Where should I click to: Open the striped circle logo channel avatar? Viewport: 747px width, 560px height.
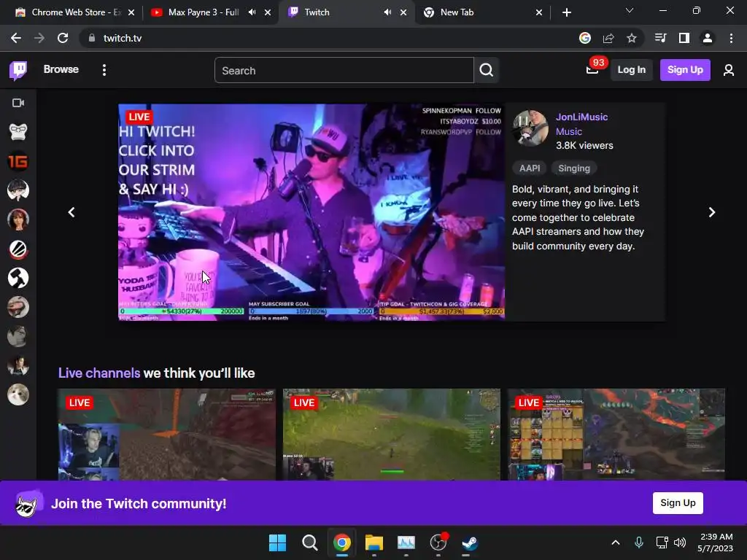pos(18,249)
